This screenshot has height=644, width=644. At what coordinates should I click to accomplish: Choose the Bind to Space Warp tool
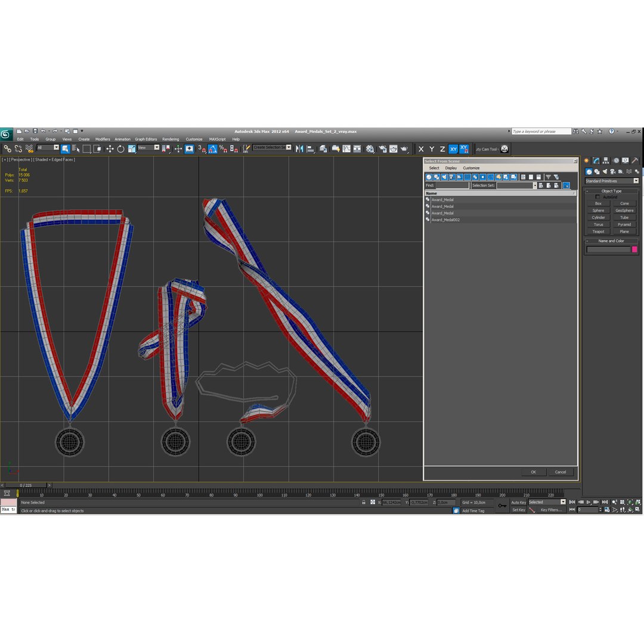(x=29, y=149)
